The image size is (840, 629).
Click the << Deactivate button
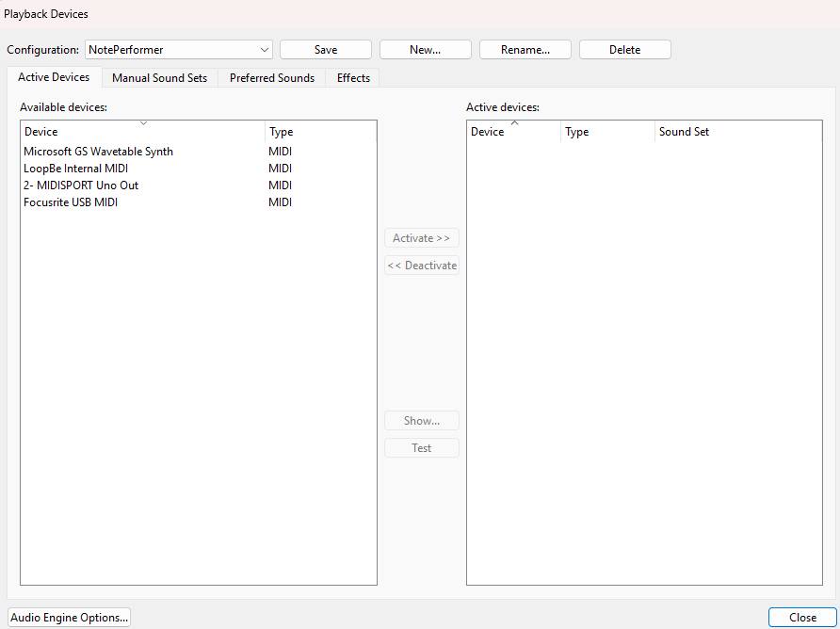[x=422, y=266]
